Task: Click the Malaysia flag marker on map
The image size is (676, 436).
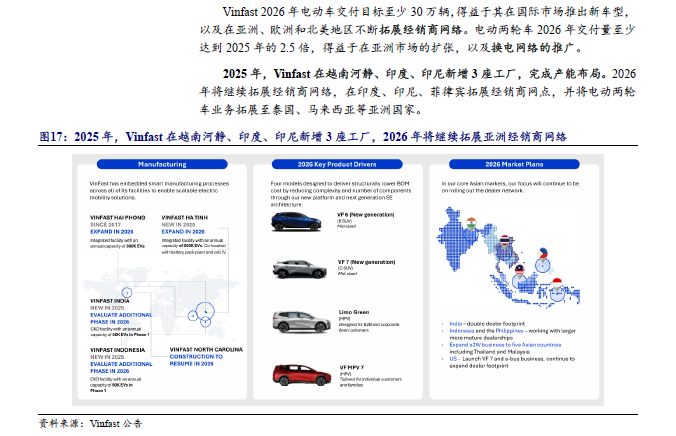Action: [x=520, y=270]
